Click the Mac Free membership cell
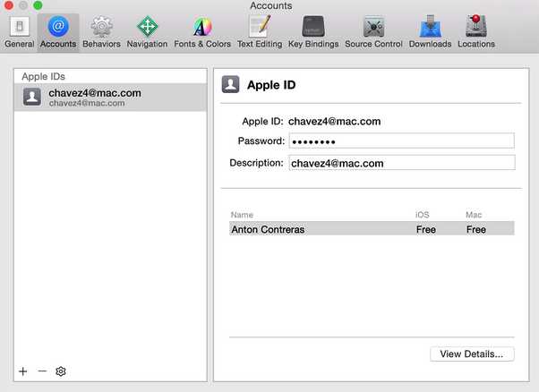 click(476, 229)
